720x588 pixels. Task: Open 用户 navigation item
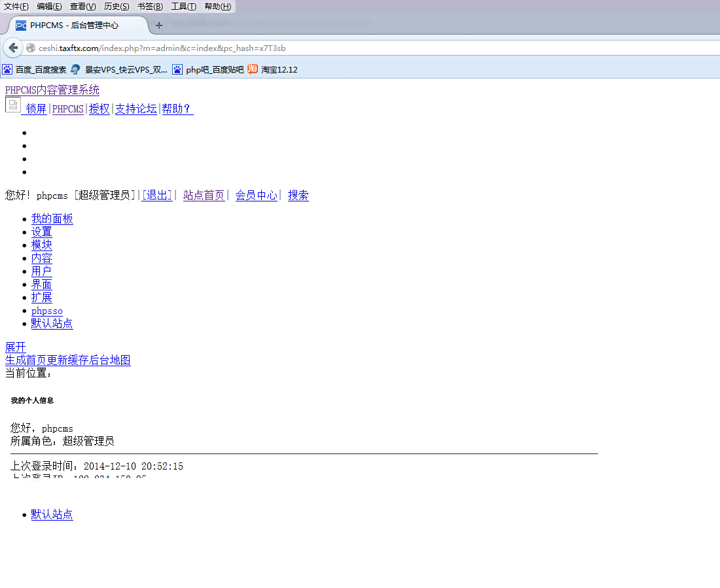(41, 271)
